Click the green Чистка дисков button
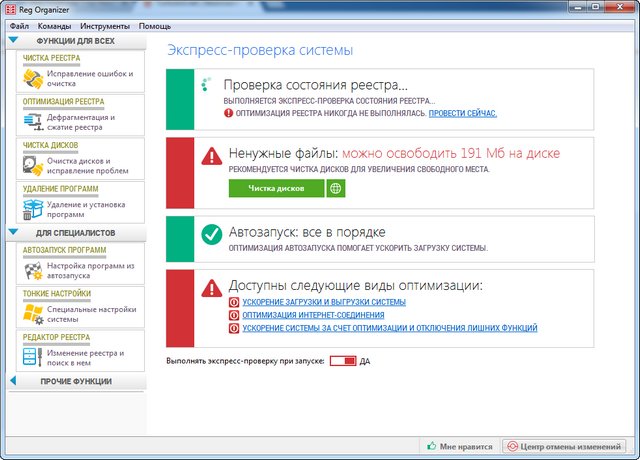 pos(276,188)
